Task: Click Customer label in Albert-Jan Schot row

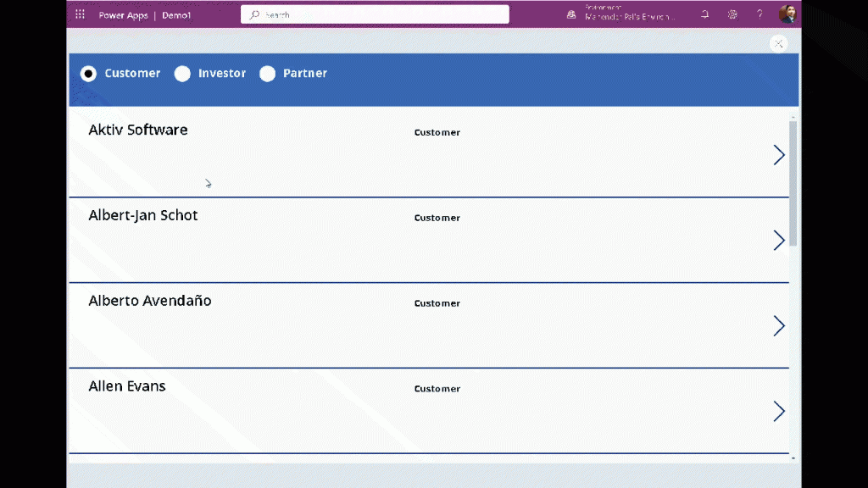Action: [x=437, y=218]
